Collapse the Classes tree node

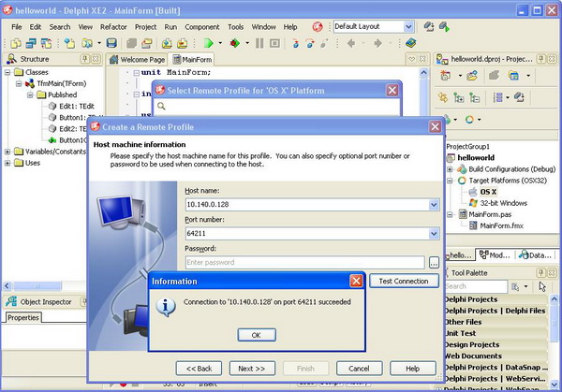(x=7, y=72)
